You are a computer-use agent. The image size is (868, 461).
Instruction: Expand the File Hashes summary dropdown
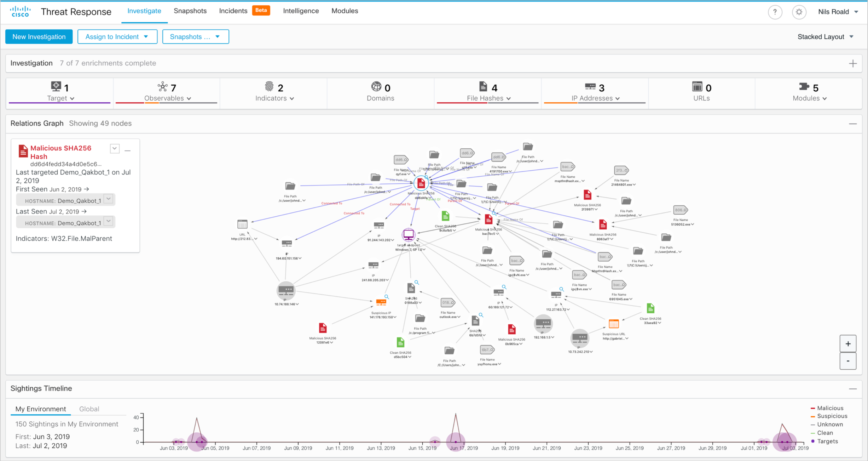(x=488, y=98)
